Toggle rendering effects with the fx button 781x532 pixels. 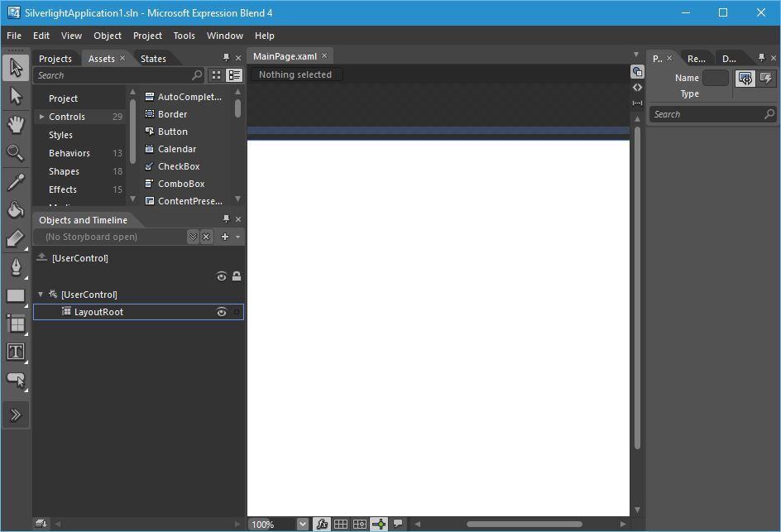pos(322,524)
